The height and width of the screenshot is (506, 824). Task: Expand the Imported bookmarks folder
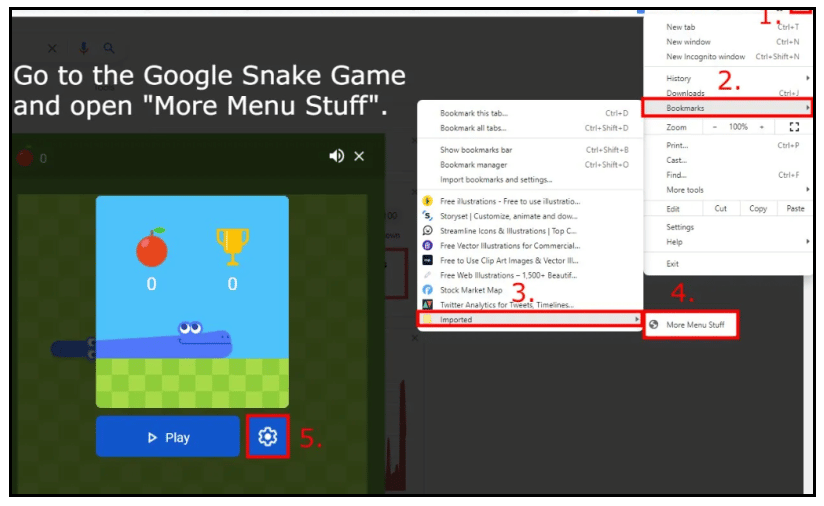tap(530, 320)
